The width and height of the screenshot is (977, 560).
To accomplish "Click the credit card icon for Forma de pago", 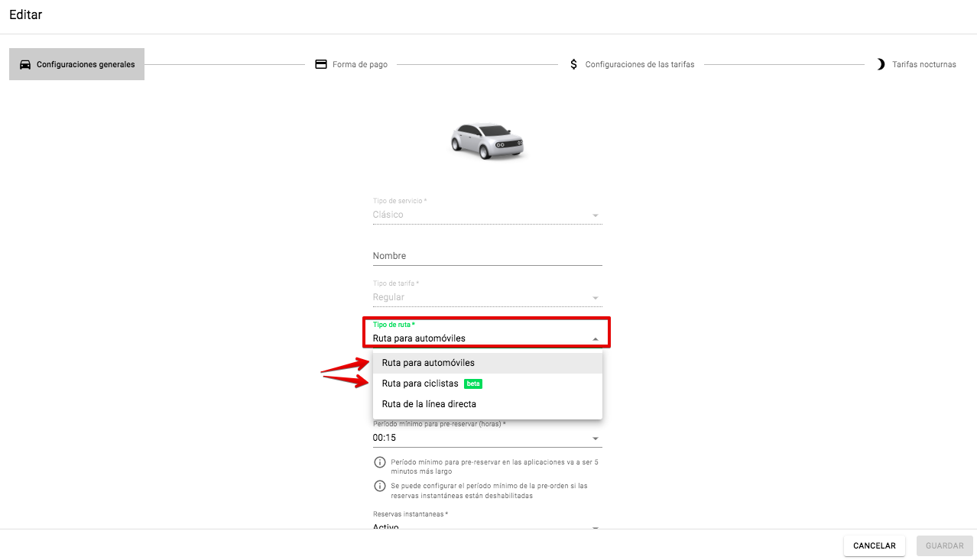I will 321,64.
